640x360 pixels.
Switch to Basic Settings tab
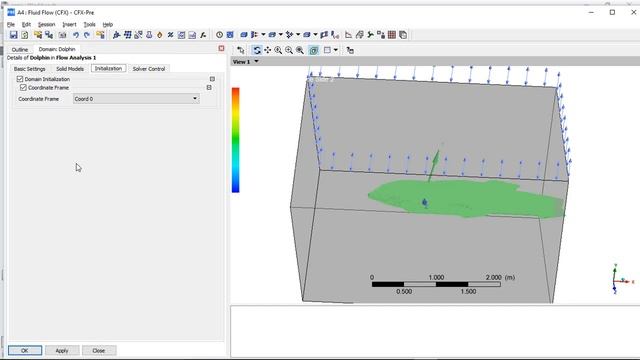click(29, 69)
